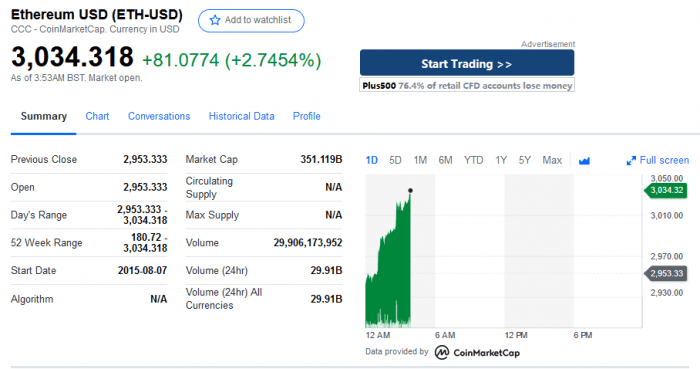Click Volume (24hr) All Currencies label
The height and width of the screenshot is (369, 700).
(224, 299)
